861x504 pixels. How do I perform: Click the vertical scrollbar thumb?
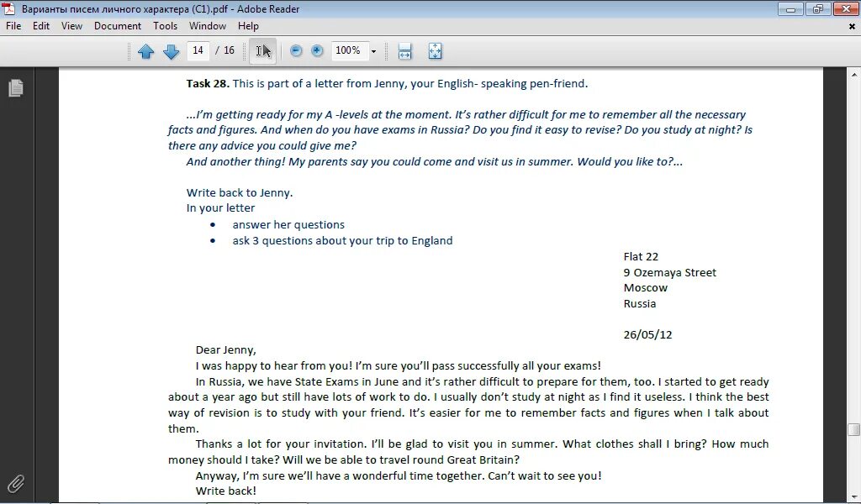[x=854, y=429]
